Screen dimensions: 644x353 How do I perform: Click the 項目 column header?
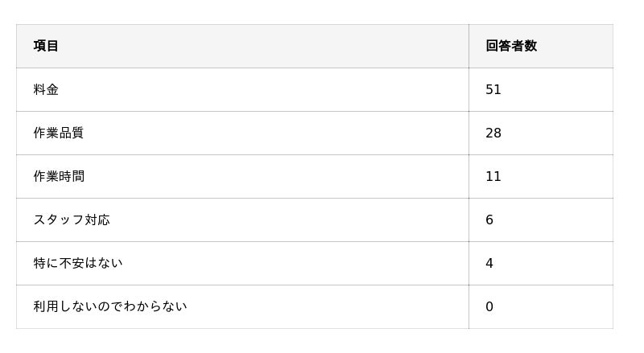point(46,46)
